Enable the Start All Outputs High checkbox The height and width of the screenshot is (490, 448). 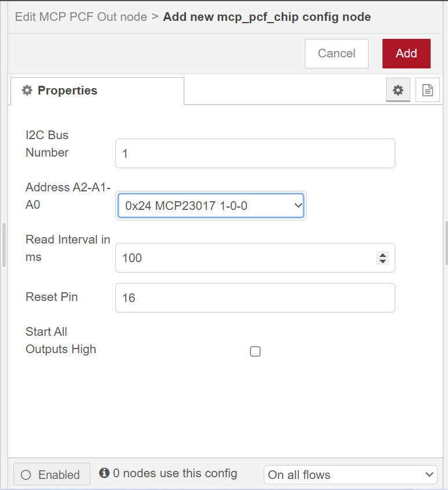[x=255, y=351]
